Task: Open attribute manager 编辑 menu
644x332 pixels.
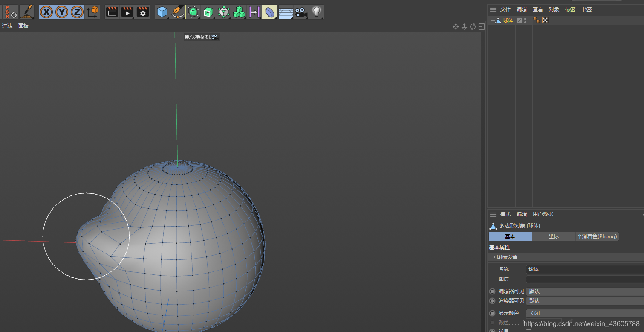Action: pos(522,214)
